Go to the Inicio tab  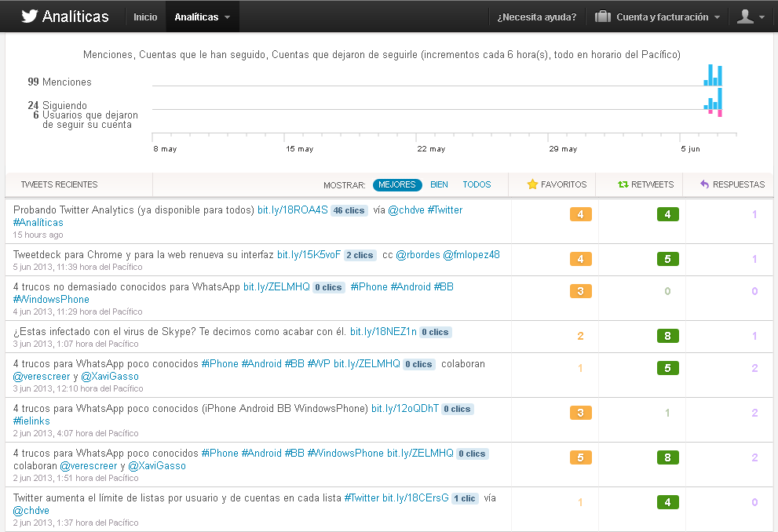(x=145, y=16)
